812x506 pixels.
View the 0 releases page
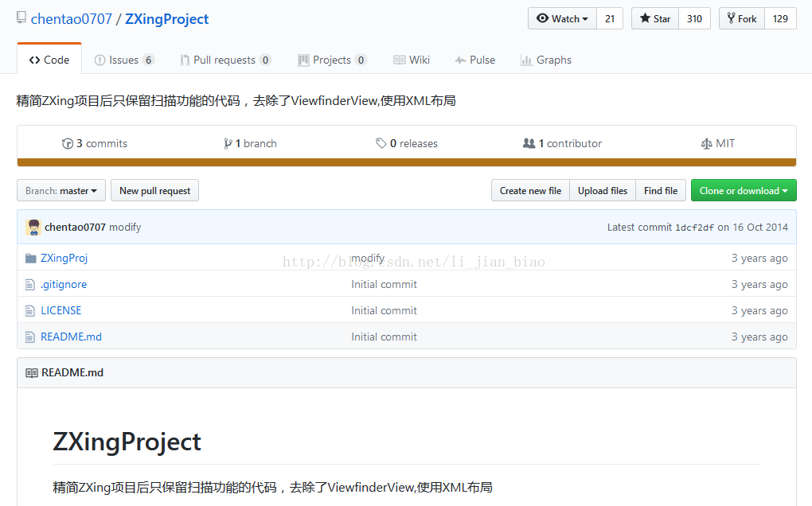click(x=407, y=143)
